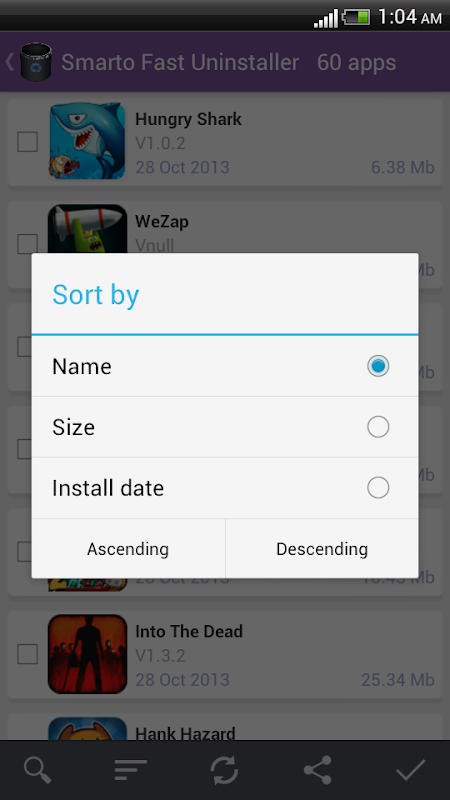Check the Into The Dead checkbox

pos(28,654)
